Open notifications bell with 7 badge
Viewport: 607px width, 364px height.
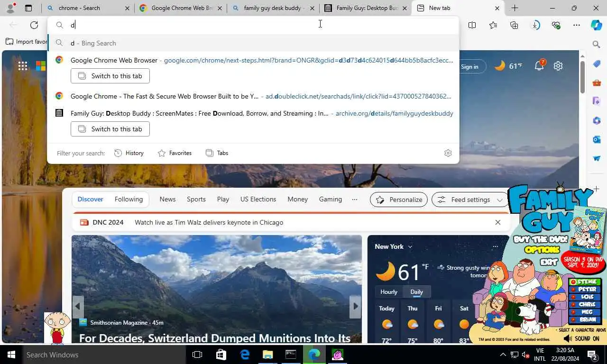pyautogui.click(x=540, y=65)
